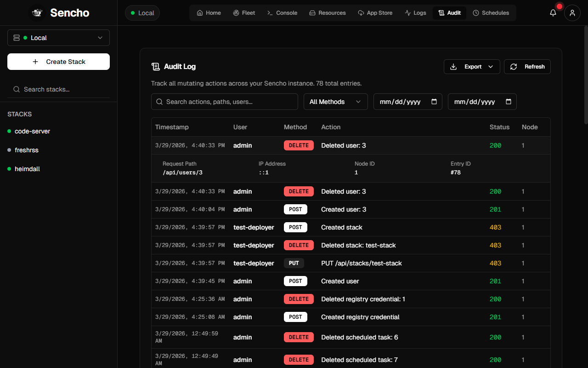Screen dimensions: 588x368
Task: Click the Node column header
Action: coord(530,127)
